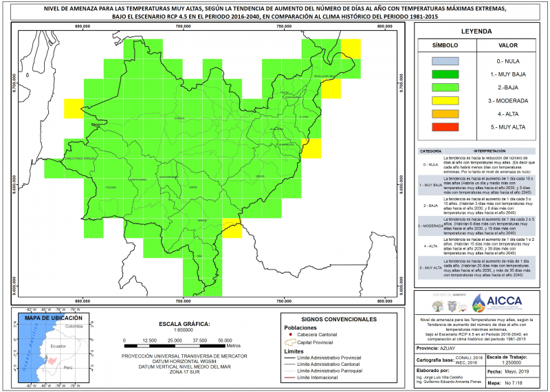550x392 pixels.
Task: Click the Cabecera Cantonal red dot symbol
Action: (290, 335)
